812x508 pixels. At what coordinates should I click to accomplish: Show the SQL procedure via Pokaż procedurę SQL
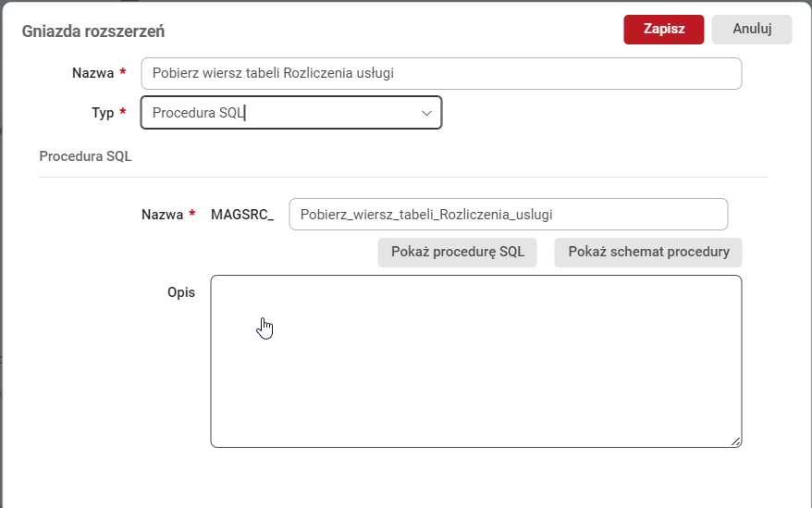pyautogui.click(x=457, y=252)
